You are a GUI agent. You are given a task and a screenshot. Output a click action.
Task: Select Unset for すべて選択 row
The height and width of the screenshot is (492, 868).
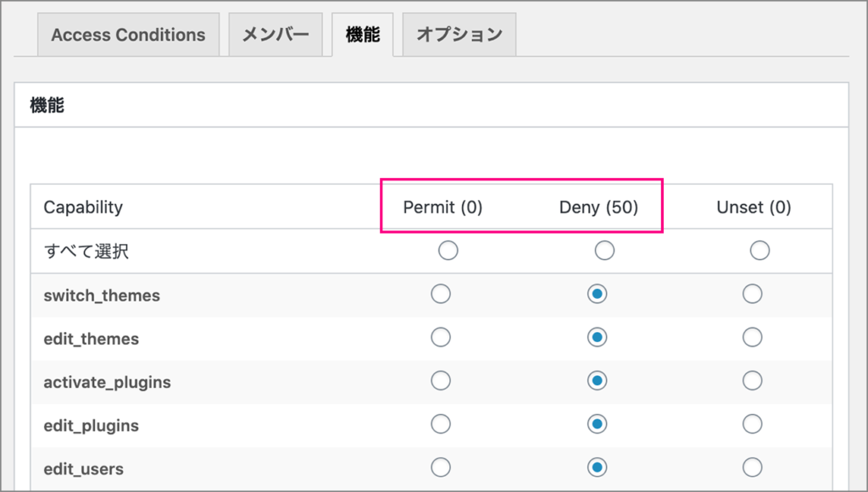(x=759, y=251)
